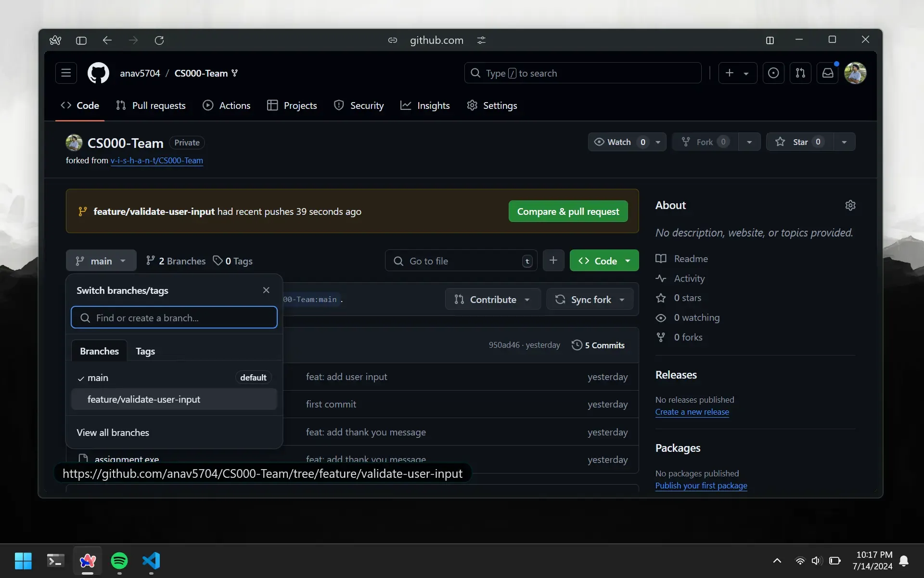924x578 pixels.
Task: Toggle Watch notifications for repository
Action: click(618, 142)
